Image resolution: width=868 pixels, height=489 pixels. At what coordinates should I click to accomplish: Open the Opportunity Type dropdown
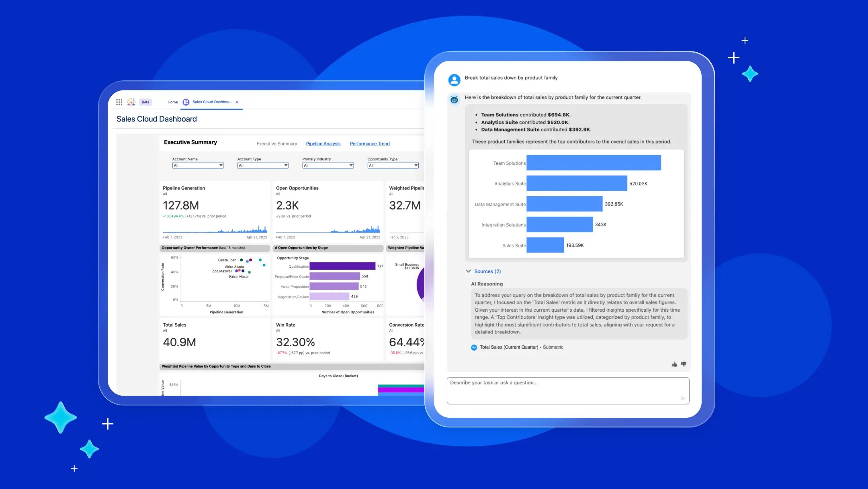point(393,165)
